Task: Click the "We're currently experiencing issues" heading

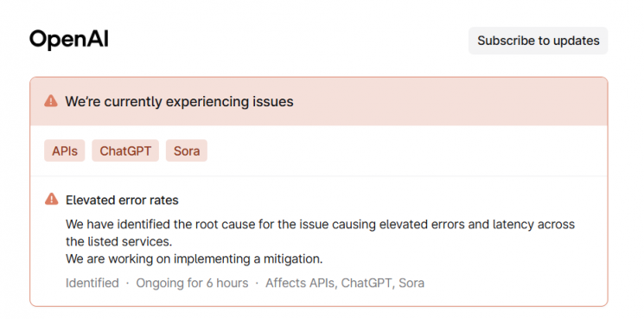Action: (x=179, y=101)
